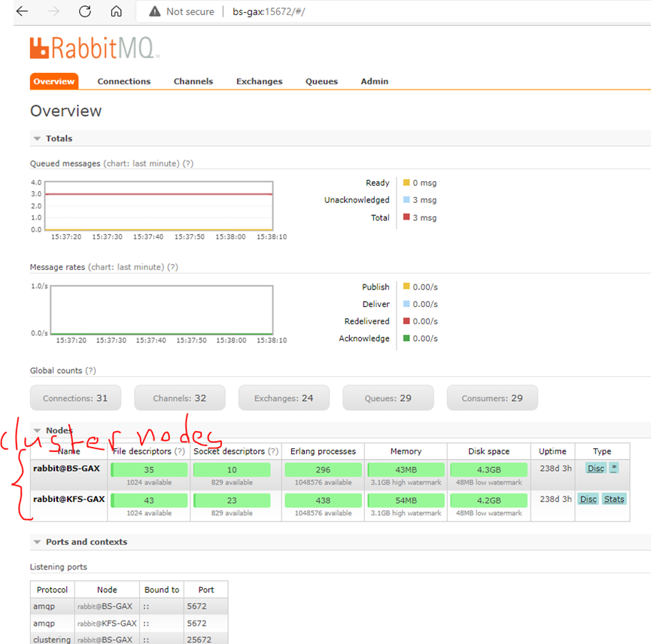This screenshot has width=651, height=644.
Task: Switch to the Connections tab
Action: click(x=123, y=81)
